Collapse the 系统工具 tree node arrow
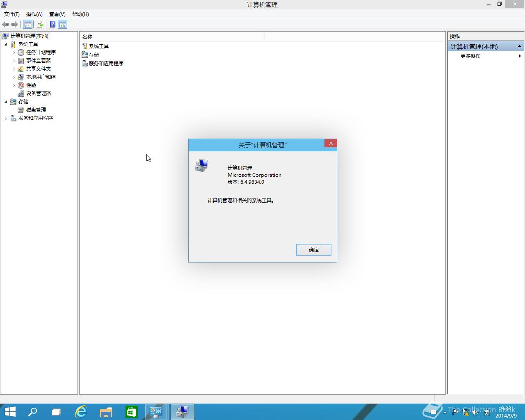The image size is (525, 420). pyautogui.click(x=6, y=44)
